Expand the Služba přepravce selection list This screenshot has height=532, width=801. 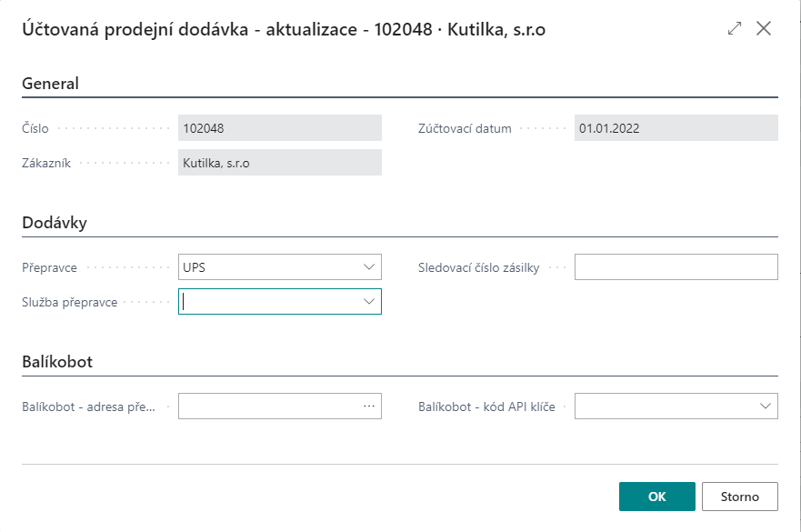pyautogui.click(x=369, y=301)
